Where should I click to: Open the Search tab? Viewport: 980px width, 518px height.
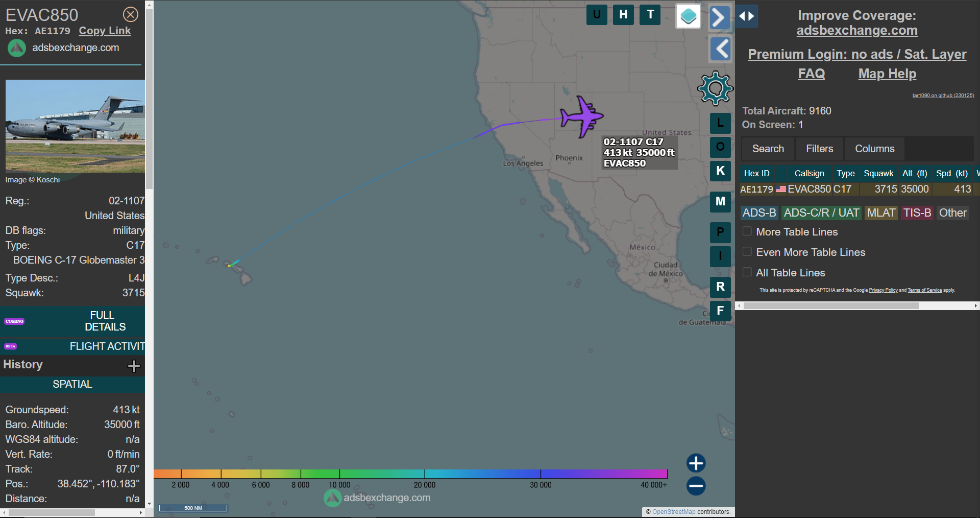click(768, 149)
